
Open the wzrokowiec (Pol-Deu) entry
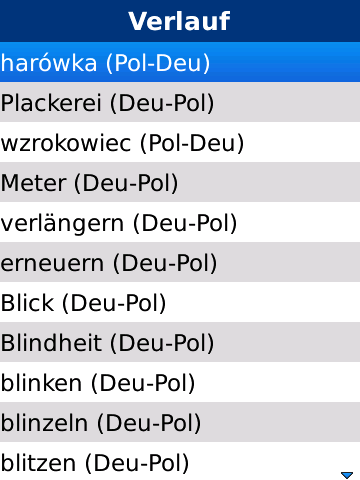point(180,142)
